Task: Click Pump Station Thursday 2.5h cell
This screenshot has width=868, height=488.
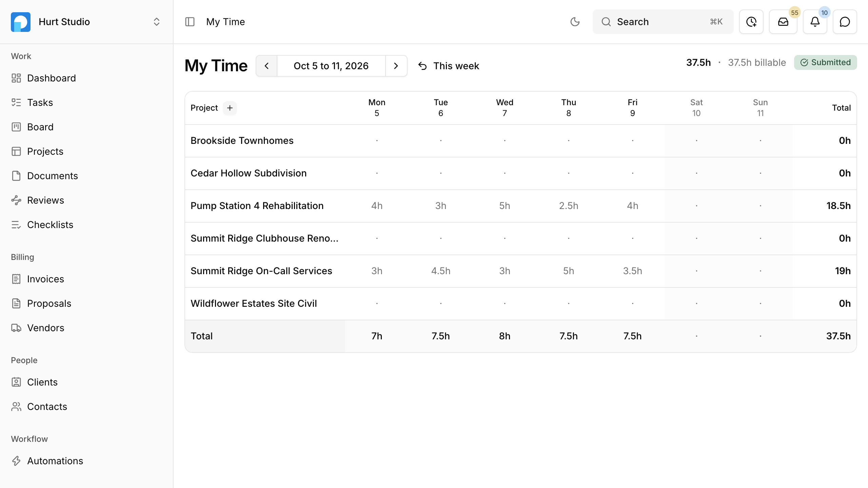Action: [x=569, y=206]
